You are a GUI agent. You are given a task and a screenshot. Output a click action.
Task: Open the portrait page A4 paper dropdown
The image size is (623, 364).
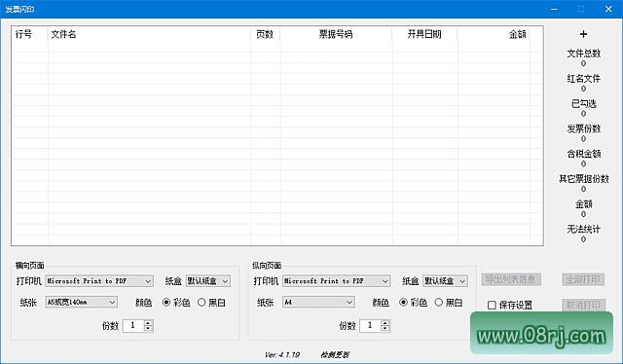[x=318, y=302]
